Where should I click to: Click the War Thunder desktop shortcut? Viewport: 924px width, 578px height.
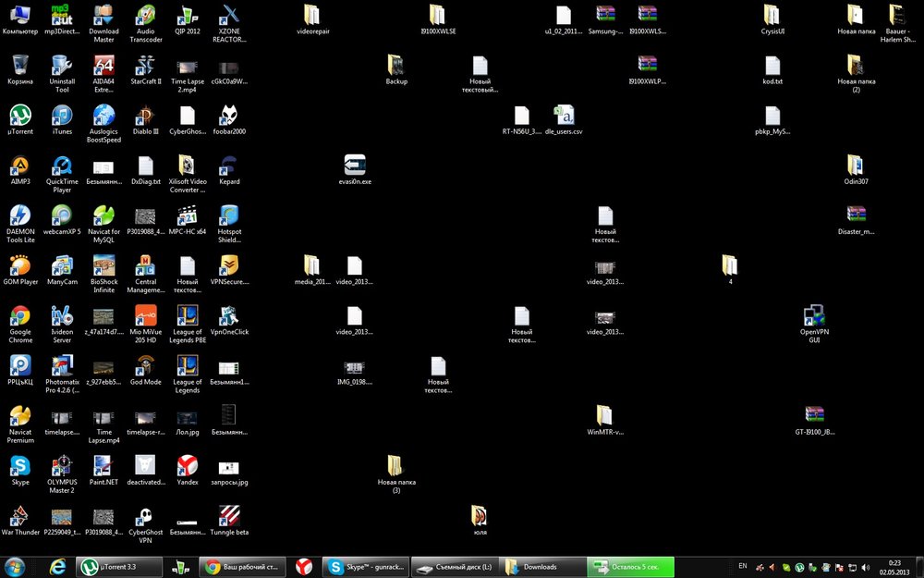click(x=19, y=517)
